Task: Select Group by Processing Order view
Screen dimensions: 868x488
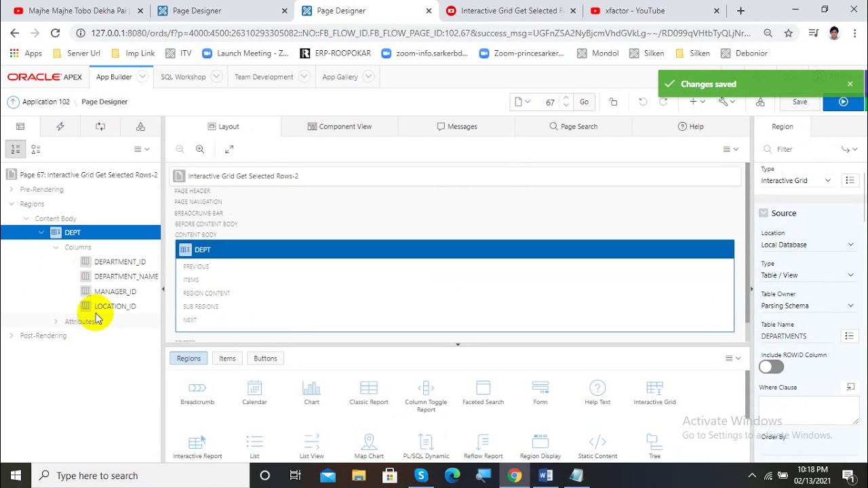Action: (16, 149)
